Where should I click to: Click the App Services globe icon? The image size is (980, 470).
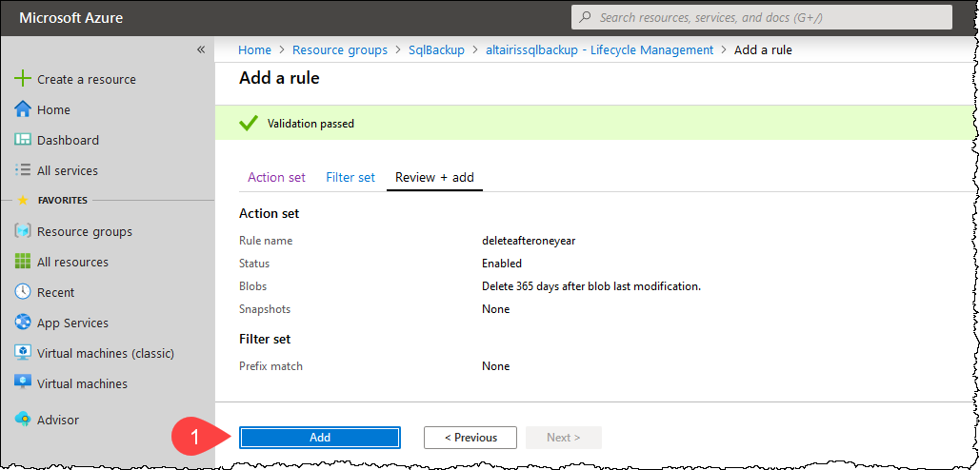23,323
